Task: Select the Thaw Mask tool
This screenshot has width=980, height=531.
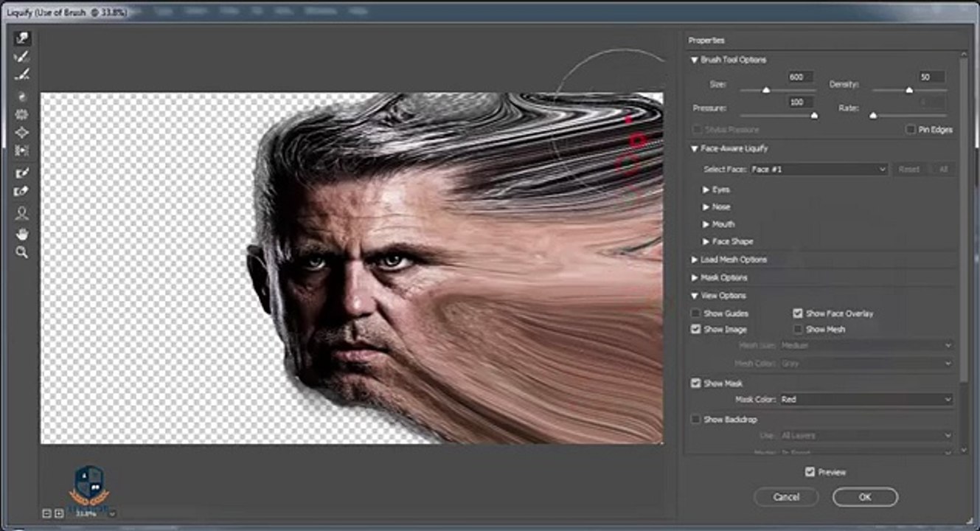Action: (x=22, y=191)
